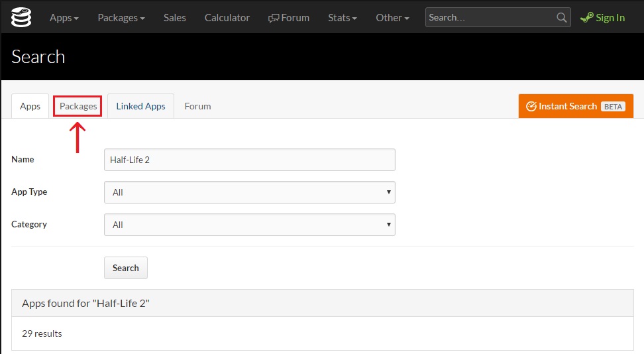
Task: Select the Apps search tab
Action: pyautogui.click(x=30, y=106)
